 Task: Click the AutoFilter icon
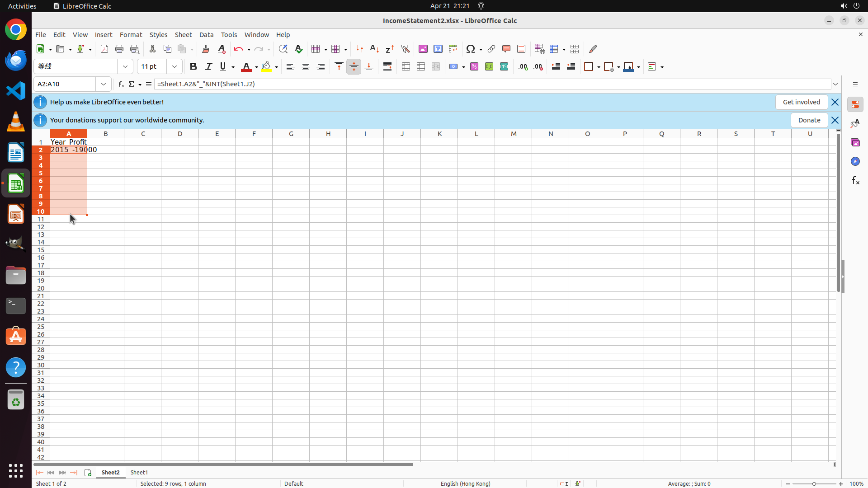[405, 49]
